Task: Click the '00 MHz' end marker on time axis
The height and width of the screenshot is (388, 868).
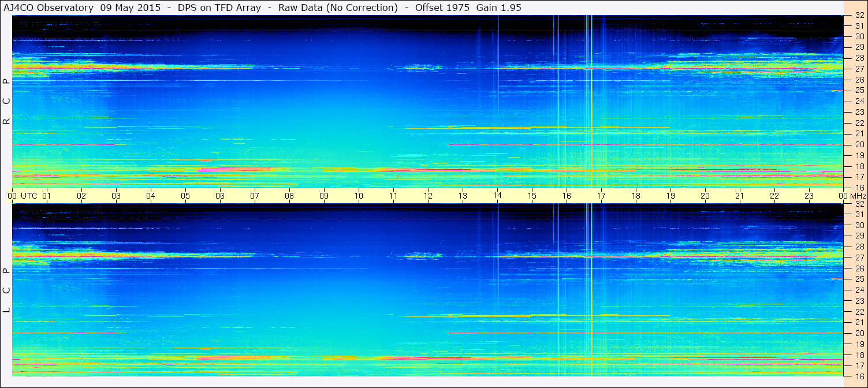Action: (851, 196)
